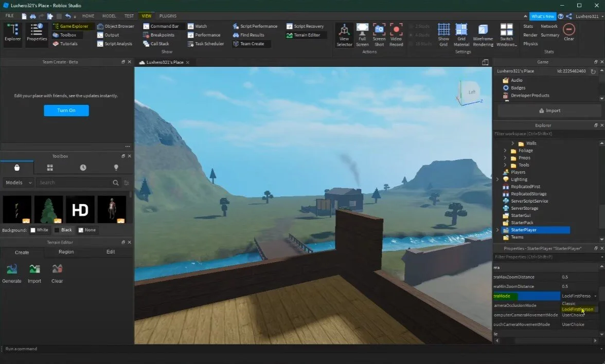
Task: Set thumbnail background to Black
Action: (63, 230)
